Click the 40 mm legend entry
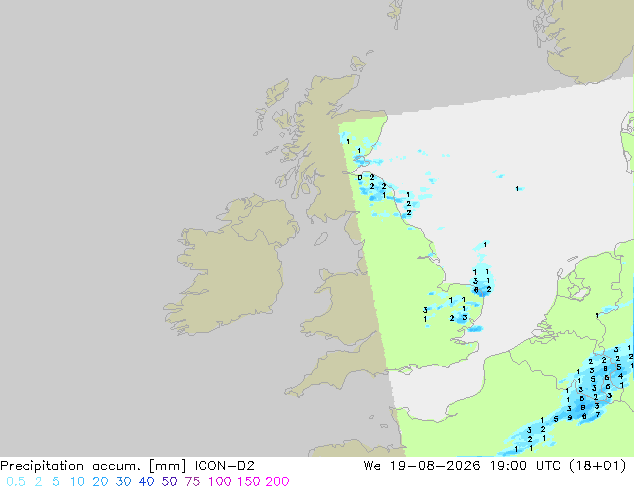The image size is (634, 490). pyautogui.click(x=146, y=482)
